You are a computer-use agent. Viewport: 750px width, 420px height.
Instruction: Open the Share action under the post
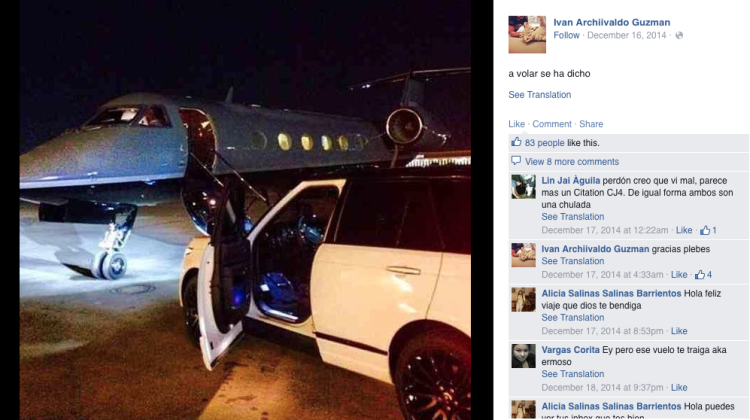[591, 124]
